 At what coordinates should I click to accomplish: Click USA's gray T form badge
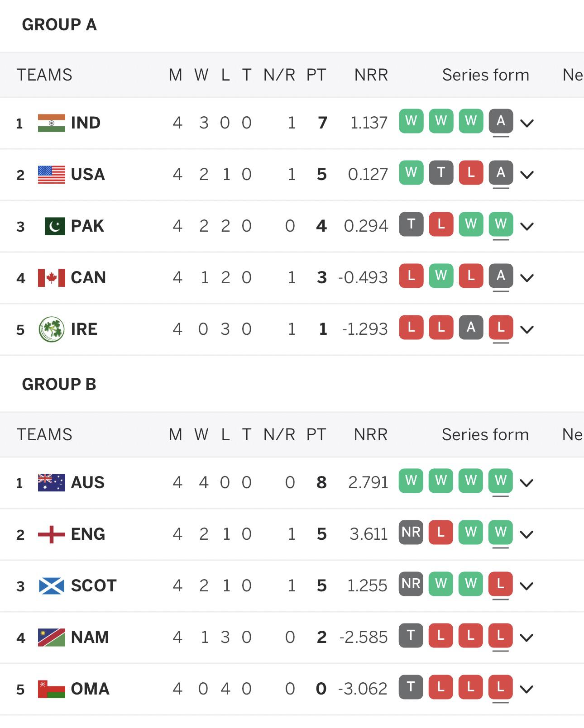point(441,172)
